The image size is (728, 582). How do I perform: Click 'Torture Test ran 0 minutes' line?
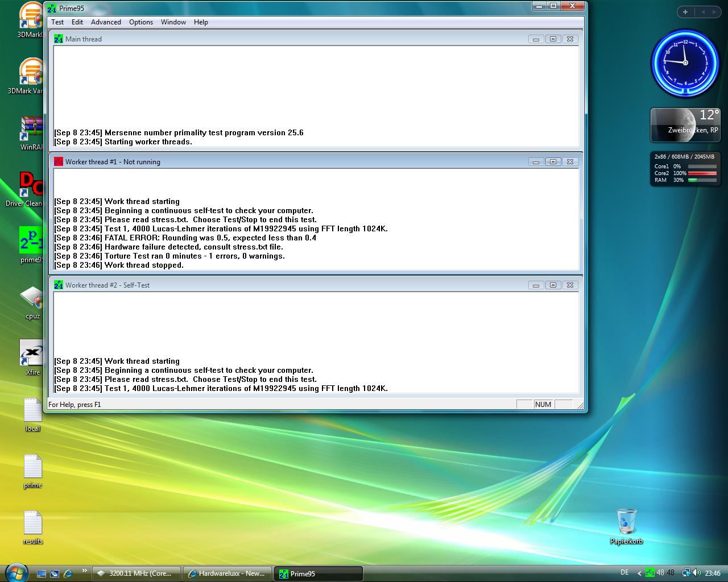169,256
